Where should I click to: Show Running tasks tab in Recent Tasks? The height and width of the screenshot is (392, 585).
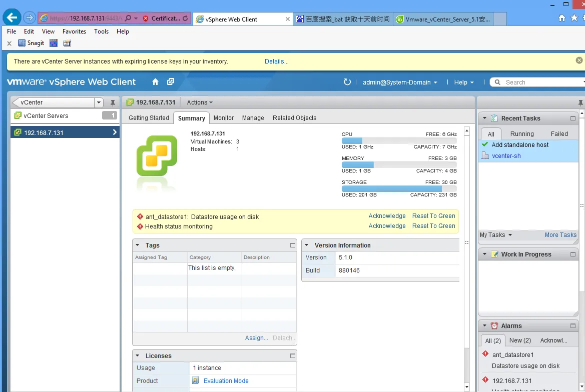tap(522, 134)
